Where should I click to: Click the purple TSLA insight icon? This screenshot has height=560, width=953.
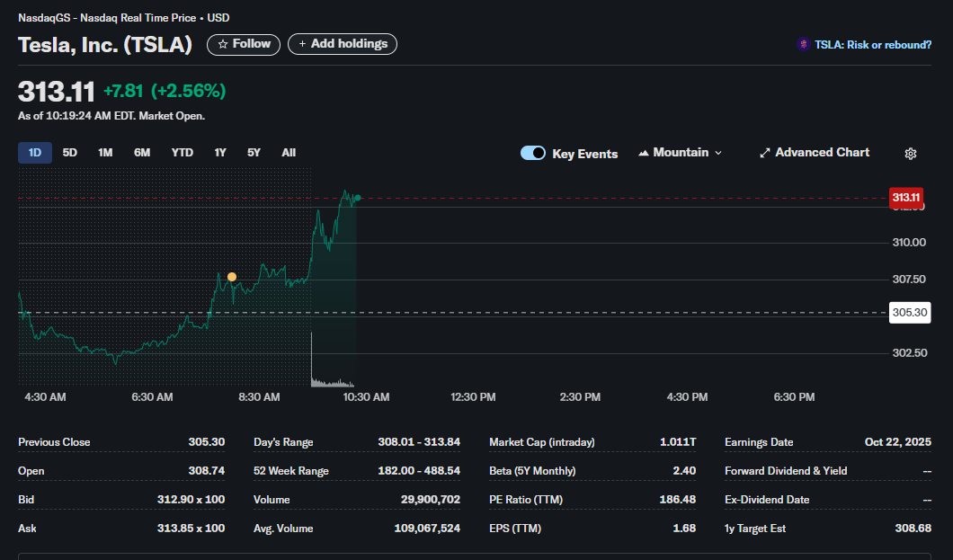click(x=804, y=44)
